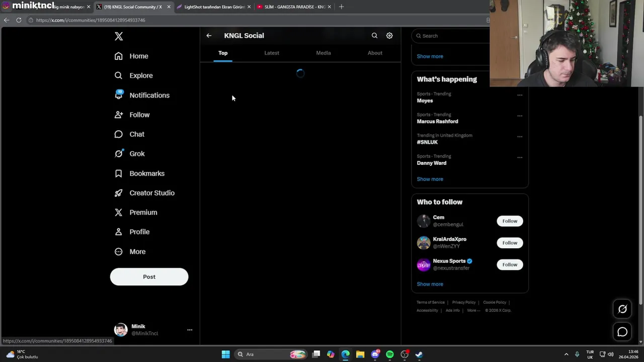Click the back arrow beside KNGL Social
The height and width of the screenshot is (362, 644).
[209, 36]
